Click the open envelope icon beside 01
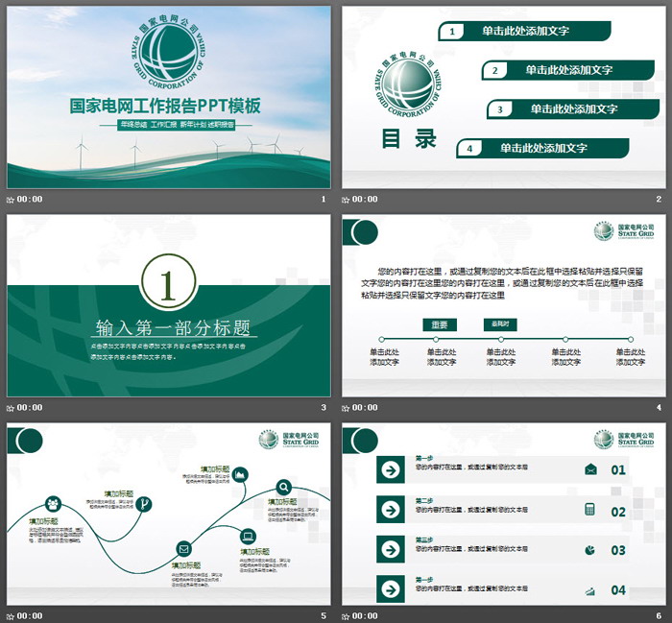Viewport: 672px width, 623px height. (x=590, y=469)
